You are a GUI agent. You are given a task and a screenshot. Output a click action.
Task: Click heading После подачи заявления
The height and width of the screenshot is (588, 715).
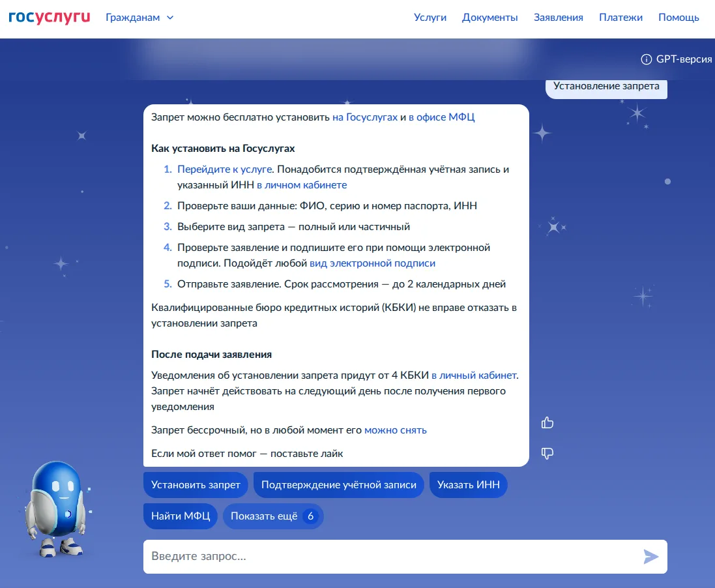coord(212,355)
